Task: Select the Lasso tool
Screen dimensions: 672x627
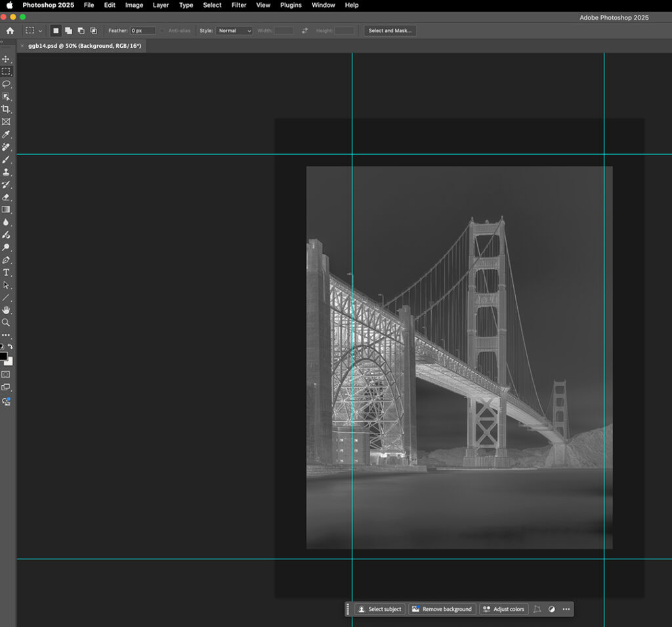Action: (x=7, y=84)
